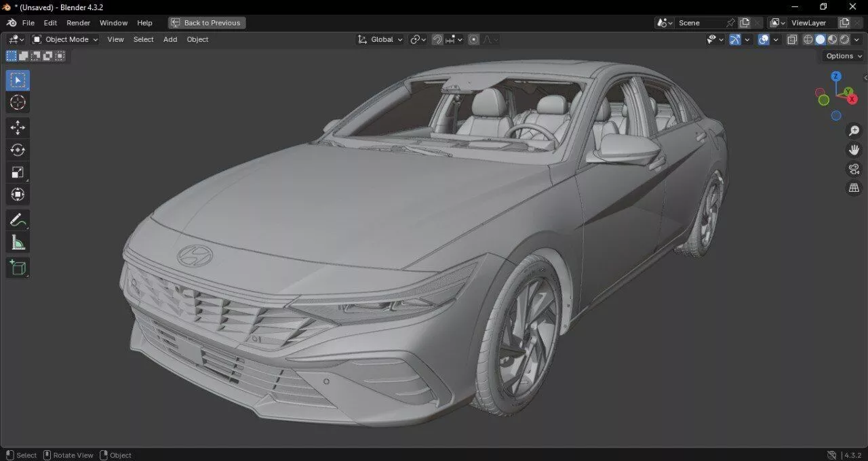The height and width of the screenshot is (461, 868).
Task: Open the Help menu
Action: [x=144, y=22]
